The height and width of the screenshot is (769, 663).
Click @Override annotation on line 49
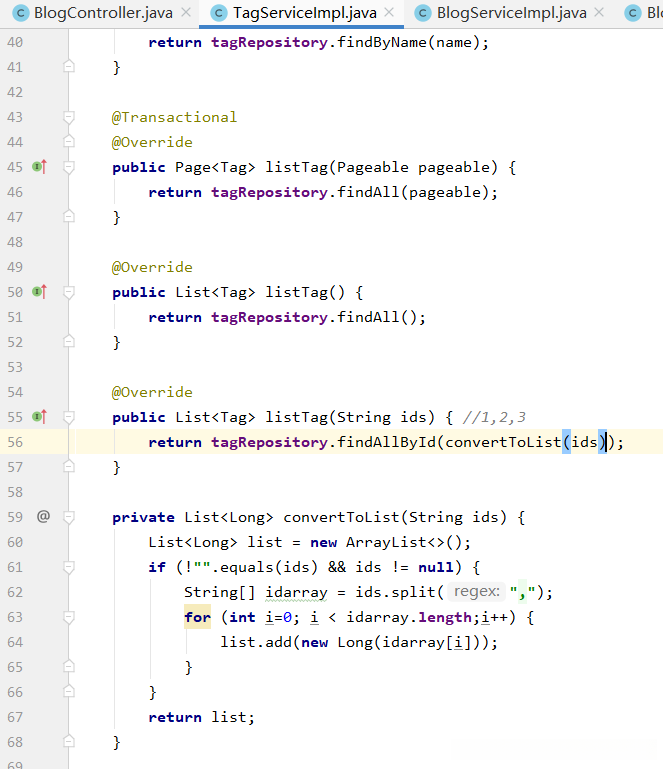click(152, 267)
